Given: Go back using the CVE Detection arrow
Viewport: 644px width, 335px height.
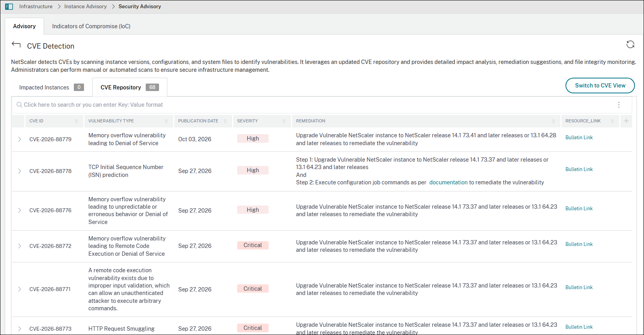Looking at the screenshot, I should [16, 44].
